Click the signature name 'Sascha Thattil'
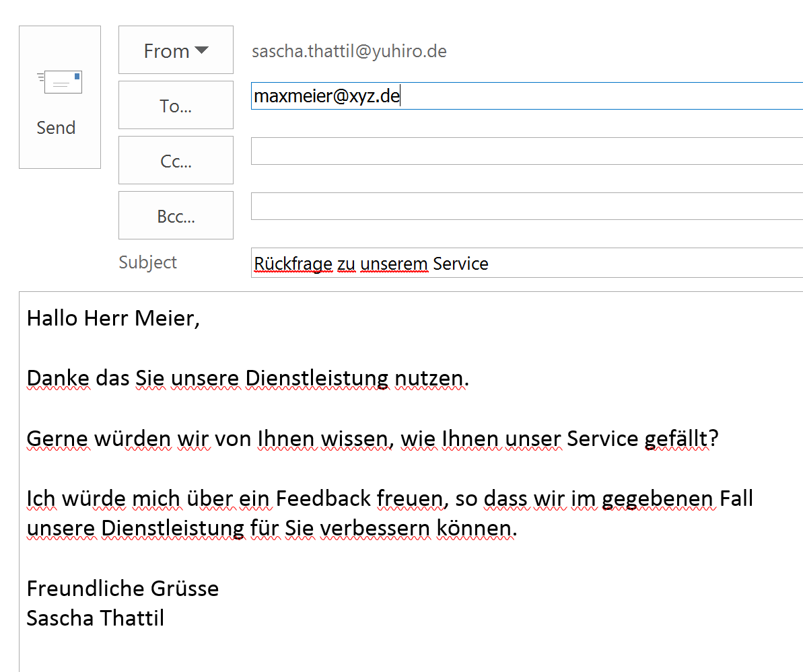The height and width of the screenshot is (672, 803). pyautogui.click(x=95, y=618)
